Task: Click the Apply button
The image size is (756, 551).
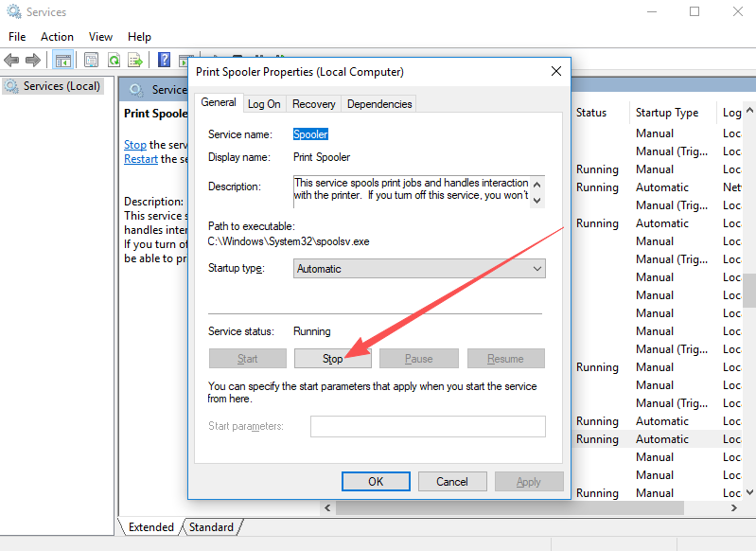Action: (x=528, y=482)
